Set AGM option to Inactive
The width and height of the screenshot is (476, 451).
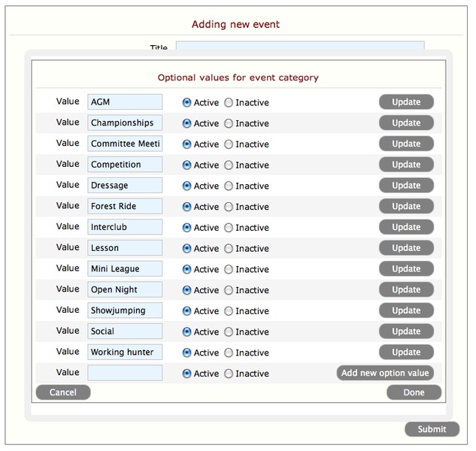click(229, 103)
